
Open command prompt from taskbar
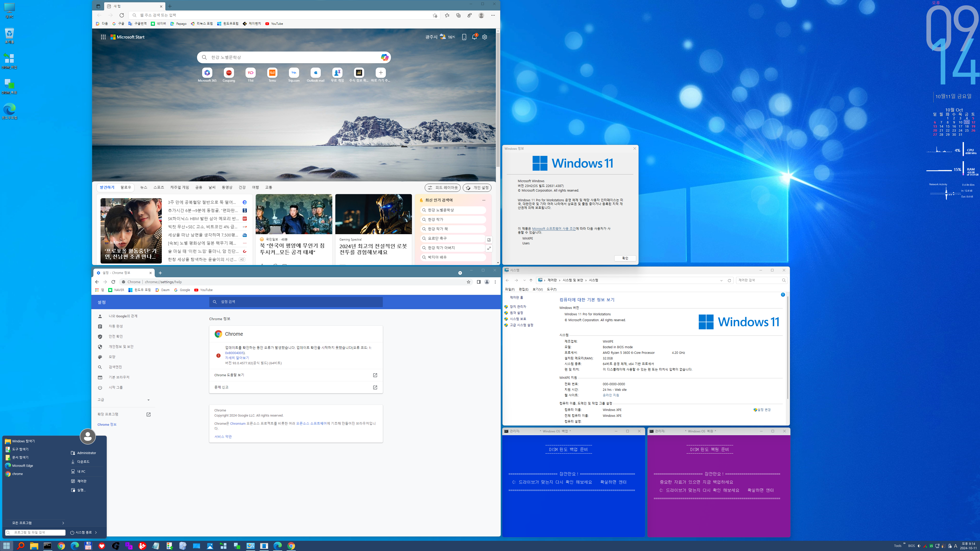coord(47,546)
